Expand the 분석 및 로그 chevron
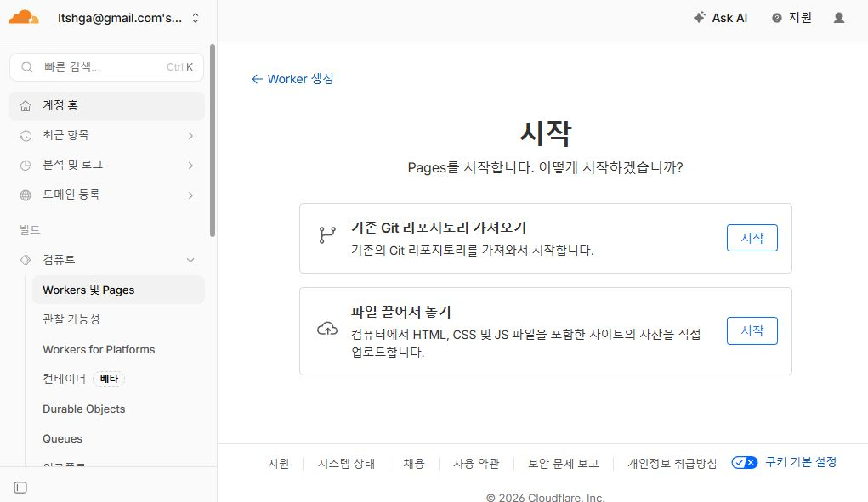The width and height of the screenshot is (868, 502). pyautogui.click(x=190, y=166)
